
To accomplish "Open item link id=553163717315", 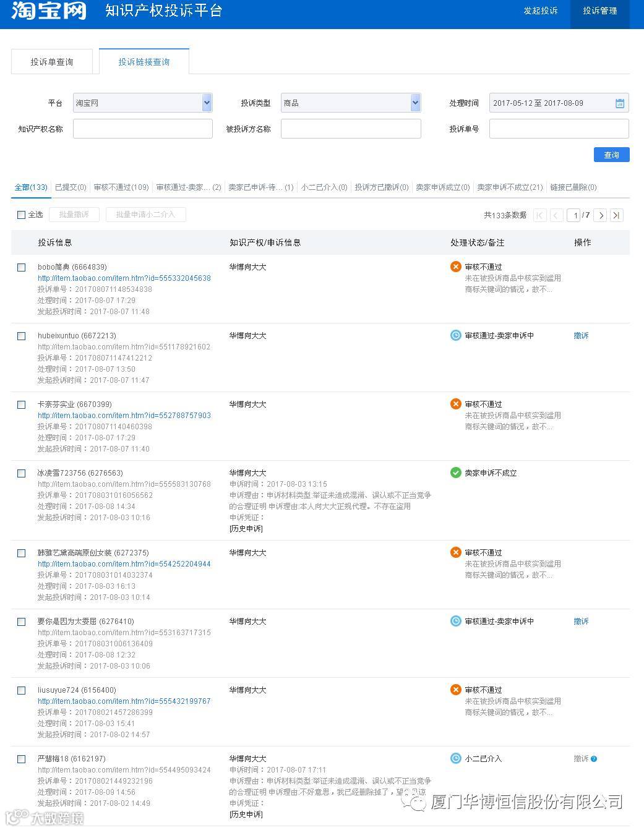I will click(124, 633).
